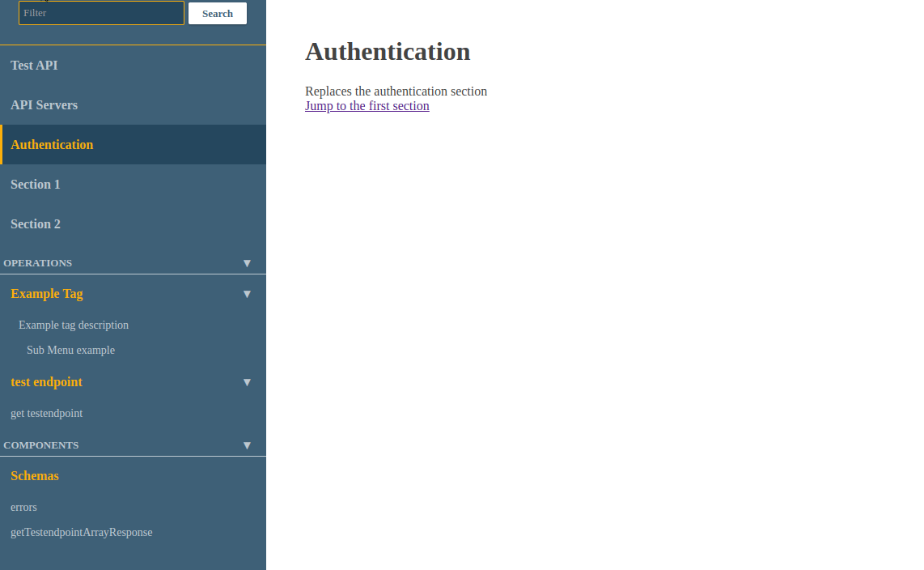Collapse the test endpoint chevron
This screenshot has width=924, height=570.
click(x=247, y=381)
